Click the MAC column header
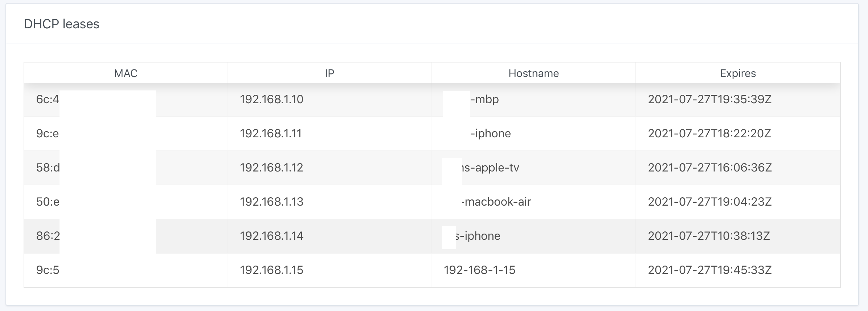The height and width of the screenshot is (311, 868). point(126,73)
